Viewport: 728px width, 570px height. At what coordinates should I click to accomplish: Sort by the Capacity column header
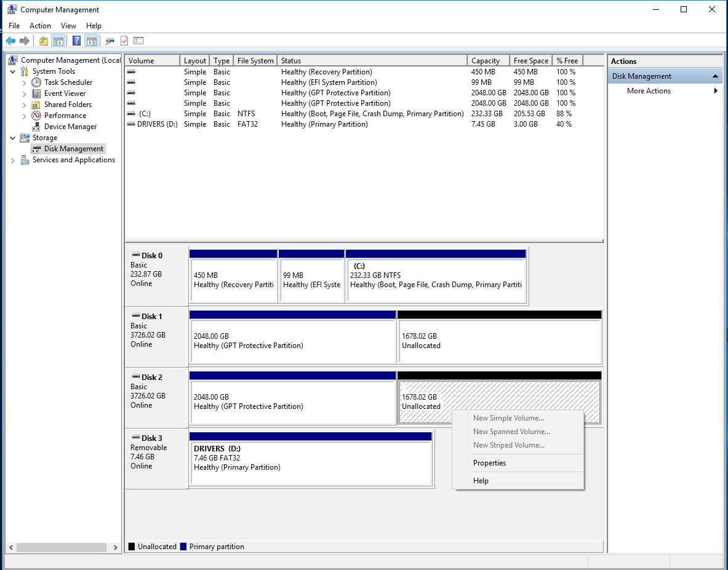click(x=489, y=61)
